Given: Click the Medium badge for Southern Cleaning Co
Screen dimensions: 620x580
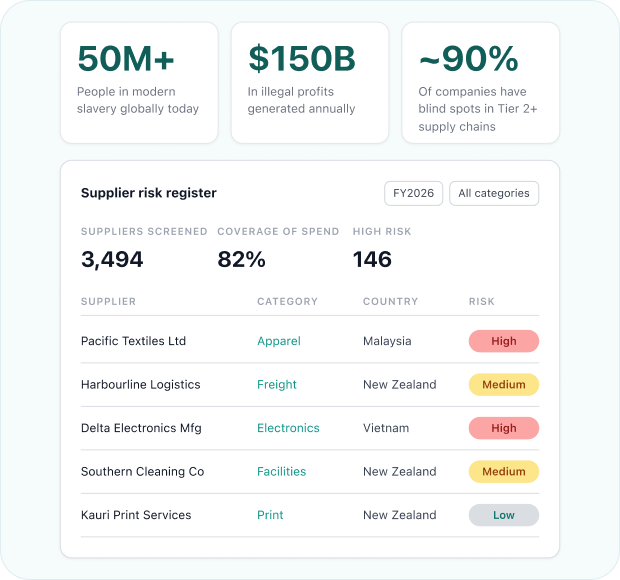Looking at the screenshot, I should [x=504, y=471].
